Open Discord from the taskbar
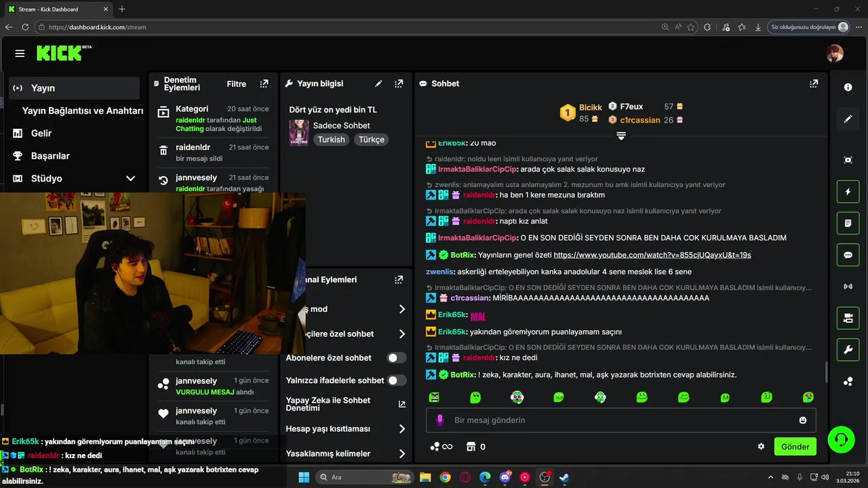The image size is (868, 488). click(505, 477)
